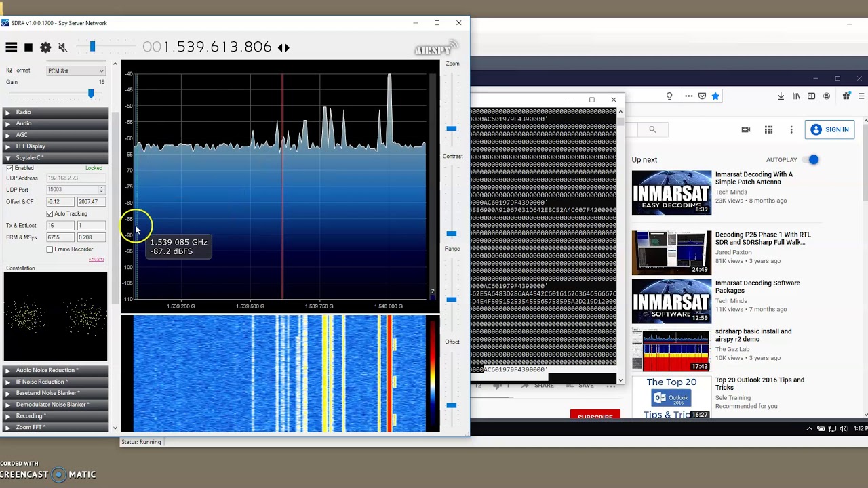Open Firefox downloads arrow

pyautogui.click(x=781, y=96)
